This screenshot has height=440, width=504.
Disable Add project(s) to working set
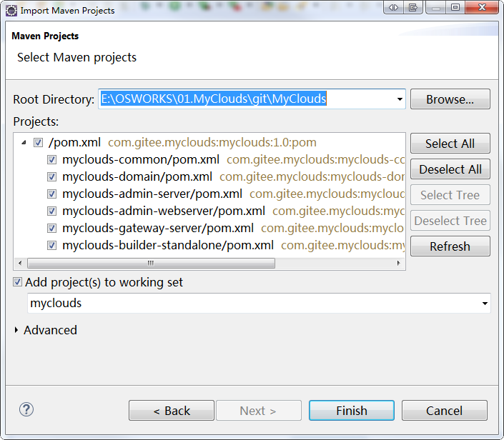(x=17, y=282)
